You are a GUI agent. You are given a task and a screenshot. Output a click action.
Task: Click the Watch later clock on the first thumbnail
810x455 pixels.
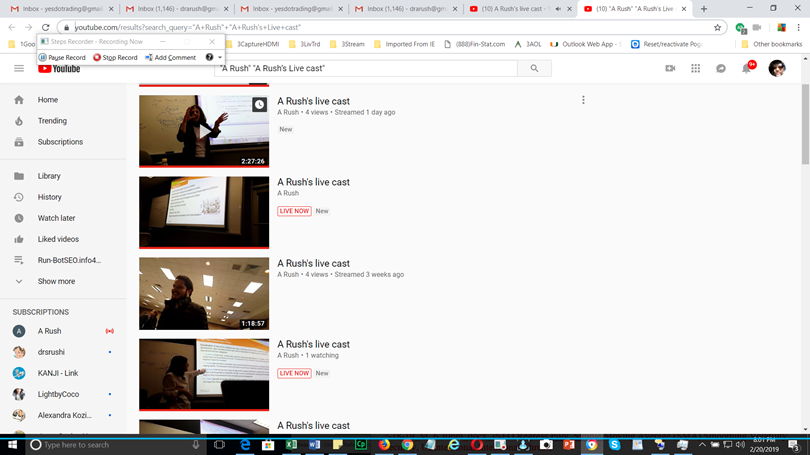tap(259, 105)
